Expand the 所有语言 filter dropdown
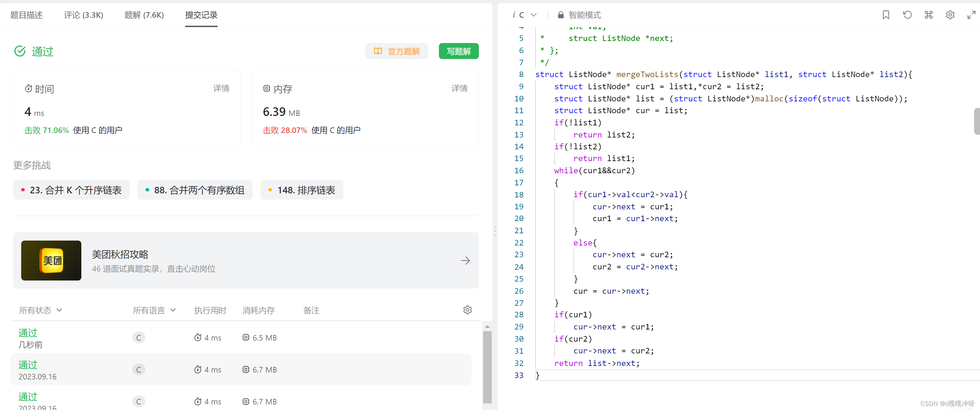The height and width of the screenshot is (410, 980). tap(154, 310)
